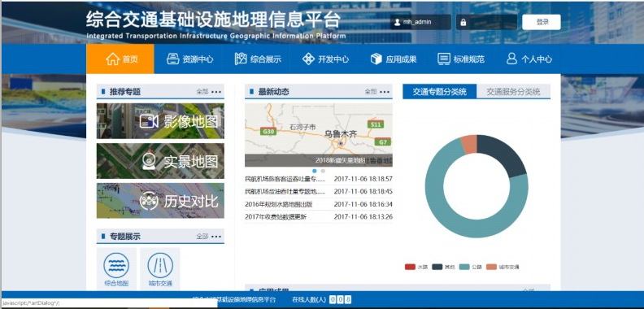Image resolution: width=644 pixels, height=309 pixels.
Task: Open the 2017年收费站数据更新 news link
Action: (x=276, y=216)
